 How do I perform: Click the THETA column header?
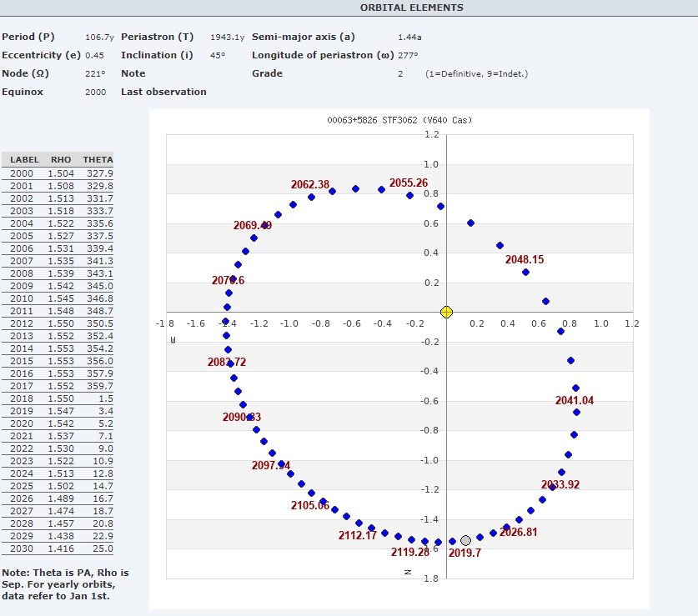[x=98, y=159]
